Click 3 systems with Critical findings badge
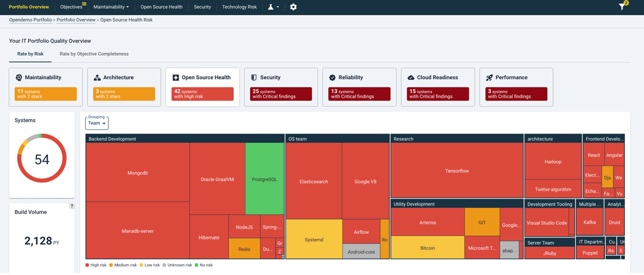This screenshot has width=644, height=275. (x=516, y=94)
